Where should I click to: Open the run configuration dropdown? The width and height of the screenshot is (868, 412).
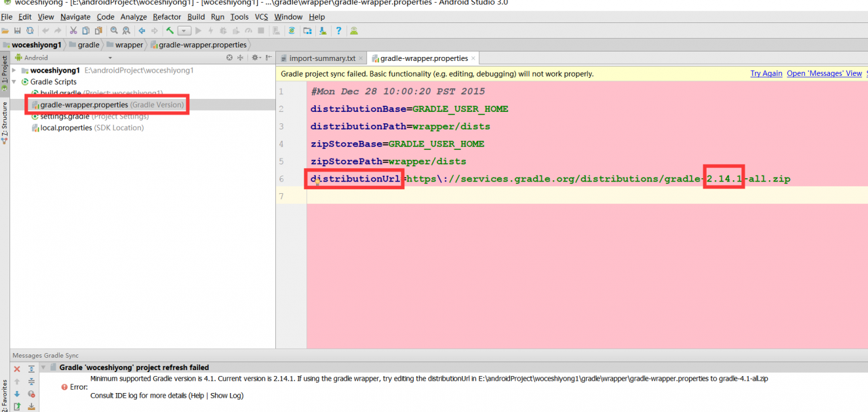(184, 30)
